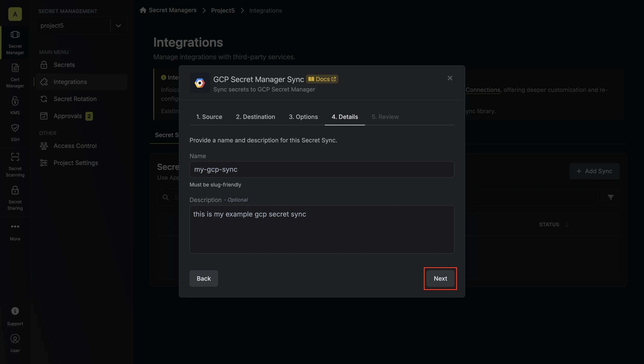This screenshot has width=644, height=364.
Task: Open Project Settings menu item
Action: point(82,163)
